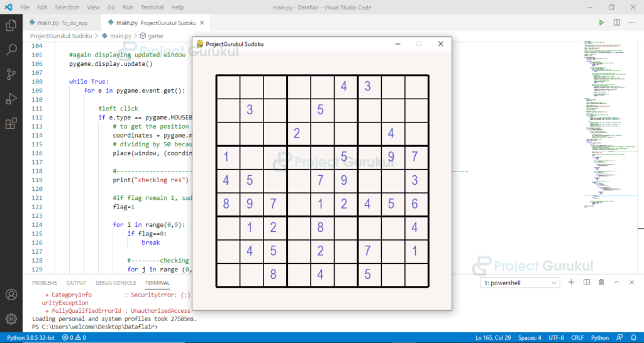Change end of line via CRLF
The height and width of the screenshot is (343, 644).
[577, 338]
